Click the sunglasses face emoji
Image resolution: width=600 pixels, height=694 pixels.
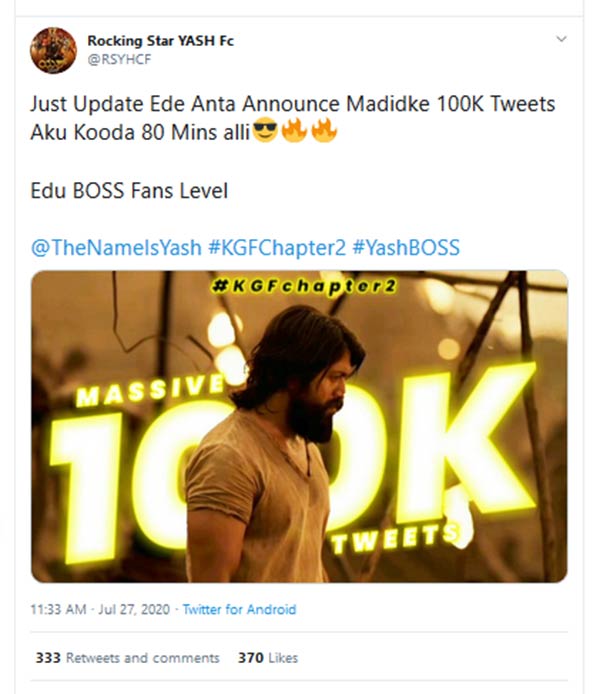[265, 134]
